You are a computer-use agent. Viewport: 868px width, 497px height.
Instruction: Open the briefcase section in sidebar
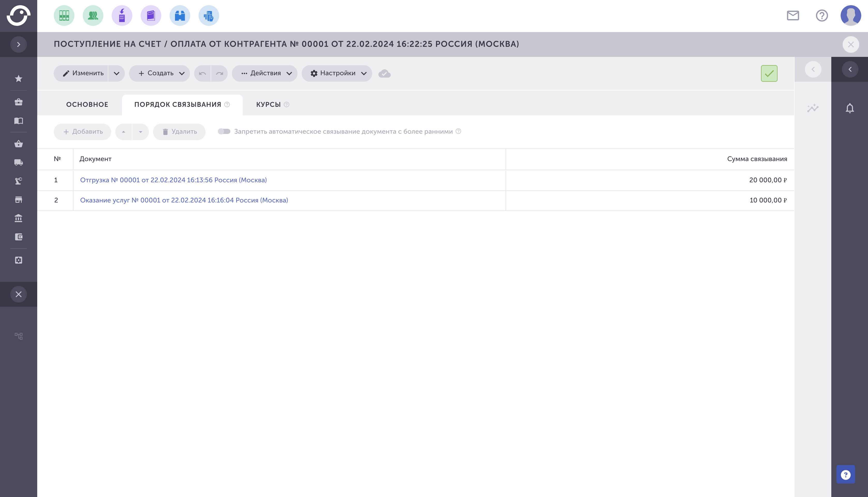point(18,102)
